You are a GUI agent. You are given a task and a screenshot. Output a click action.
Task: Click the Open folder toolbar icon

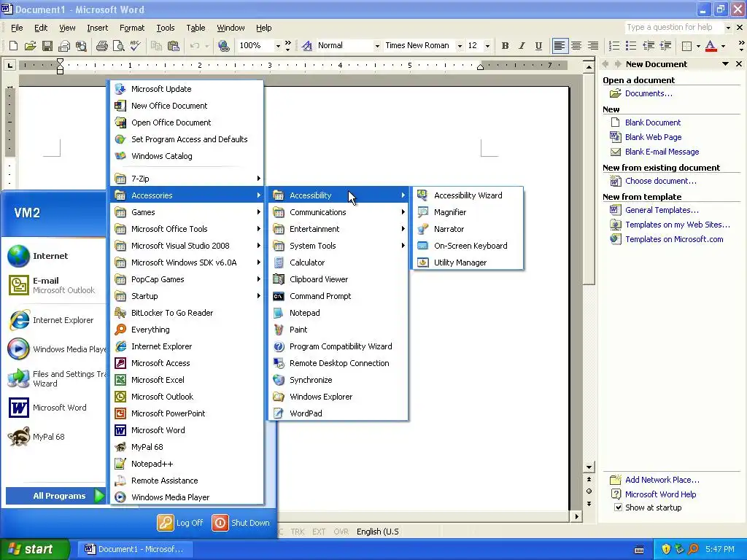pyautogui.click(x=31, y=46)
